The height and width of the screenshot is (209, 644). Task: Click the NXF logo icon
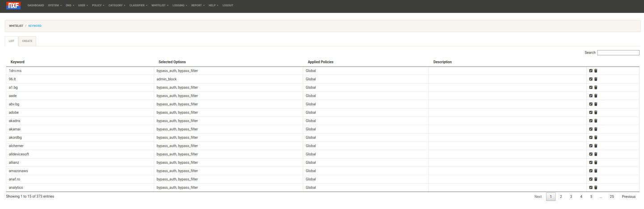click(x=13, y=5)
